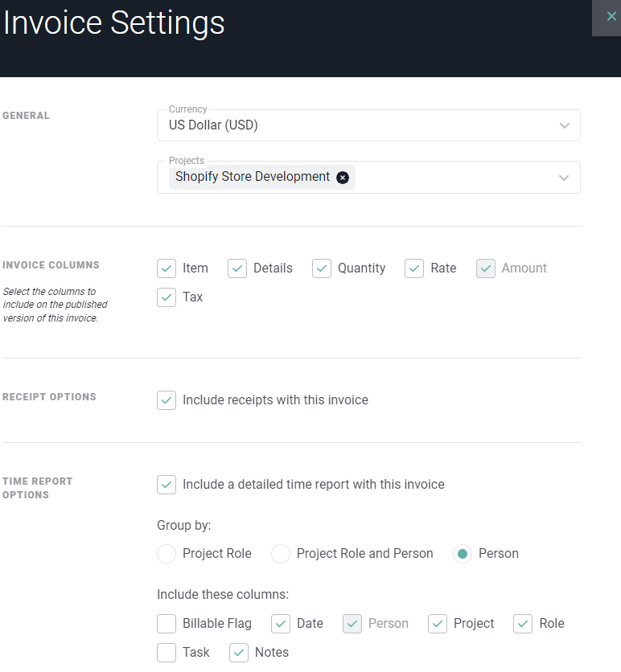Screen dimensions: 621x672
Task: Uncheck the Date time report column
Action: [x=281, y=624]
